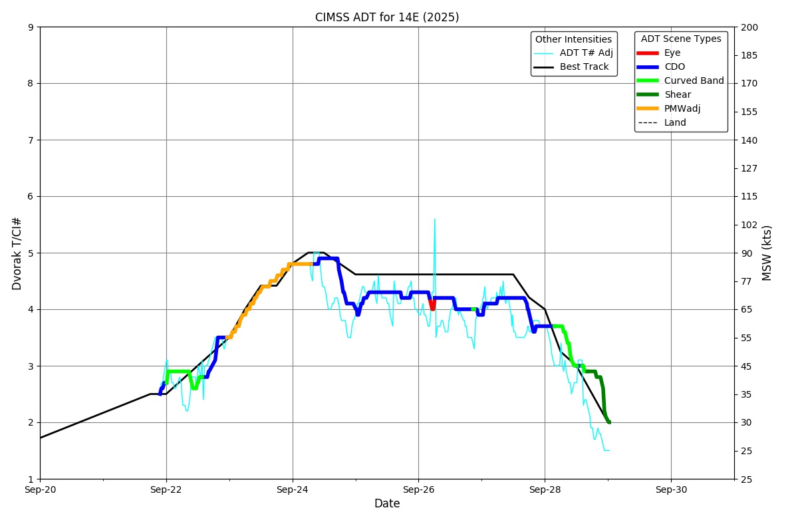Click the chart title CIMSS ADT for 14E

click(x=387, y=17)
